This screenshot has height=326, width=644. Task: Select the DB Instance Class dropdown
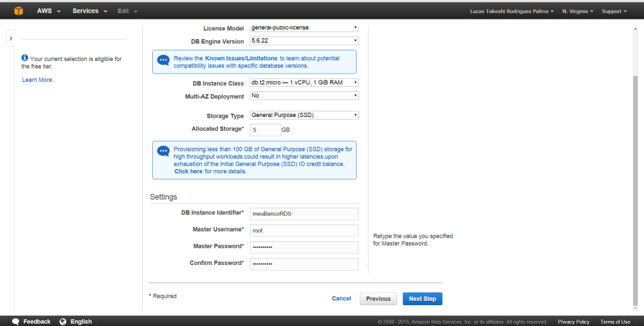tap(304, 82)
